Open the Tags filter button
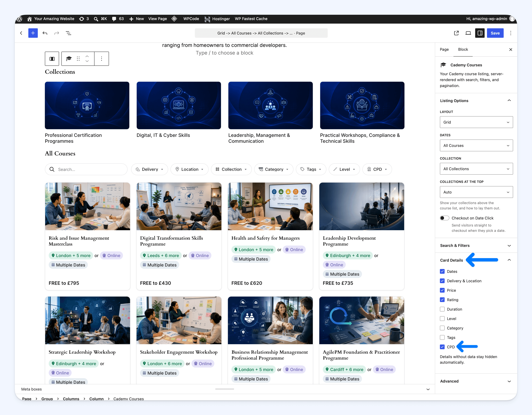 [x=311, y=169]
